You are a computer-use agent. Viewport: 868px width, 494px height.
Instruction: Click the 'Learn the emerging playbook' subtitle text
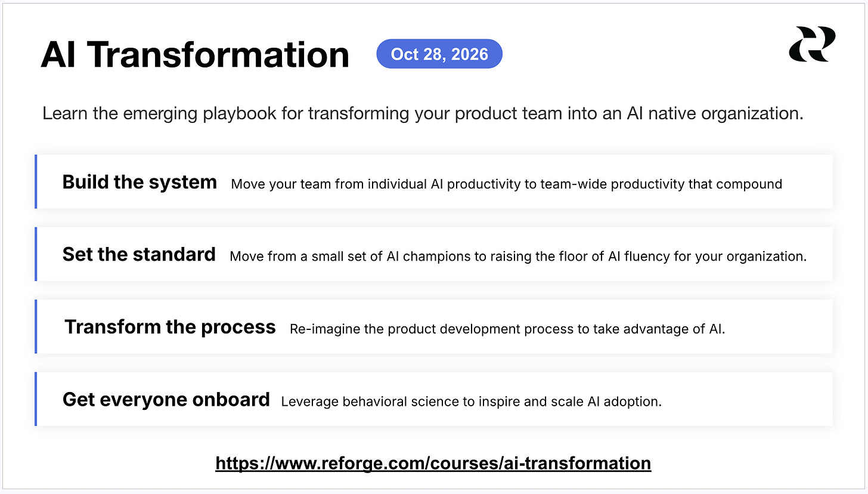pyautogui.click(x=423, y=114)
